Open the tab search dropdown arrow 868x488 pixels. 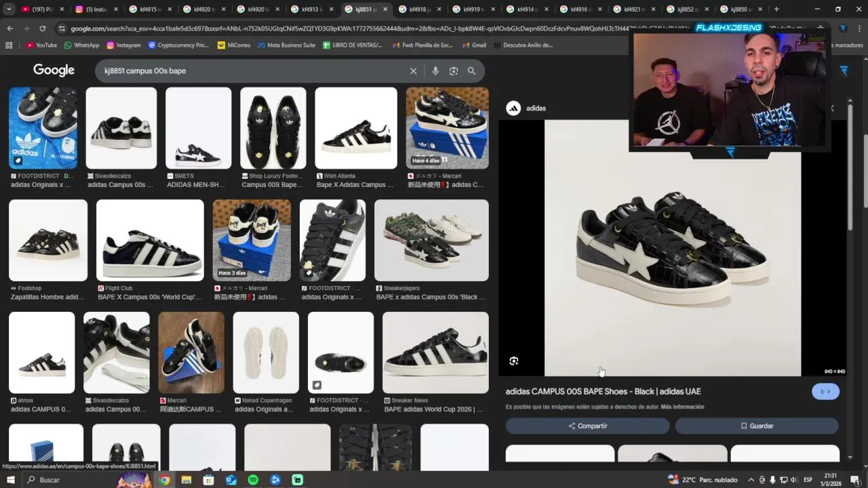9,9
